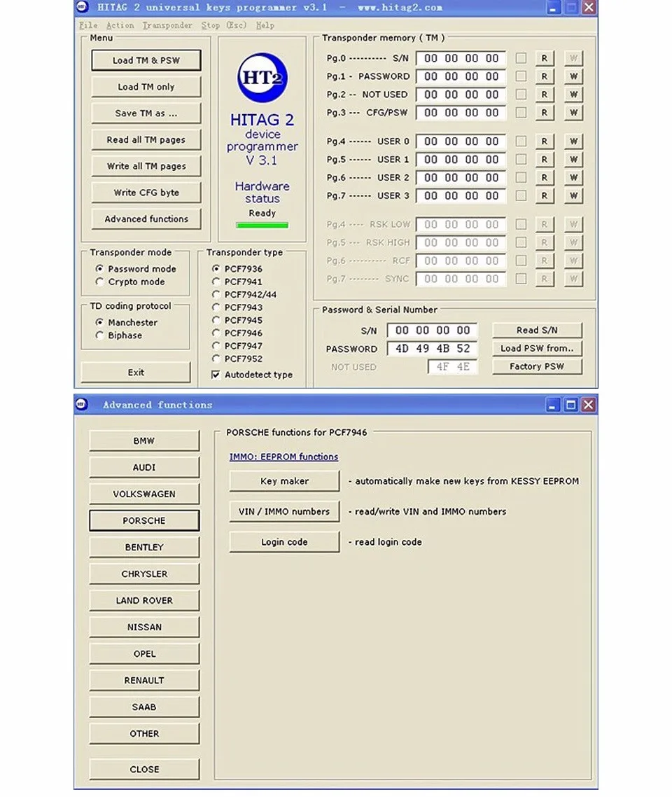Image resolution: width=672 pixels, height=797 pixels.
Task: Select VOLKSWAGEN brand button
Action: pos(144,494)
